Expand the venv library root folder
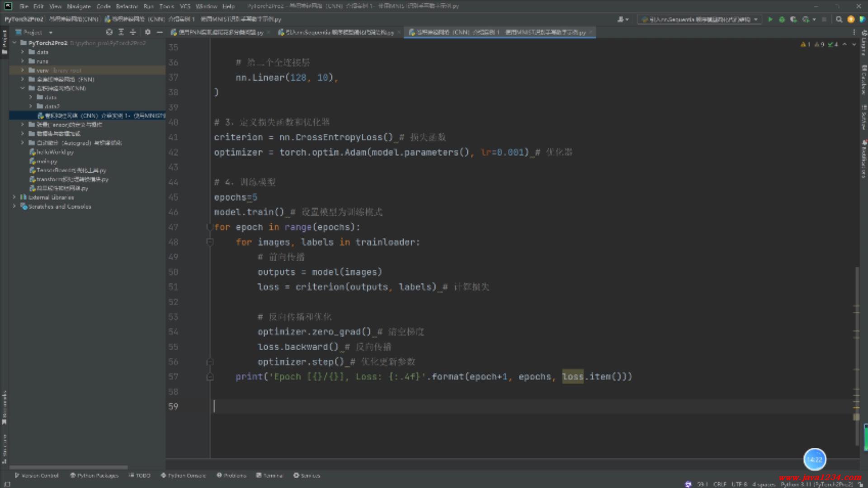868x488 pixels. click(22, 70)
